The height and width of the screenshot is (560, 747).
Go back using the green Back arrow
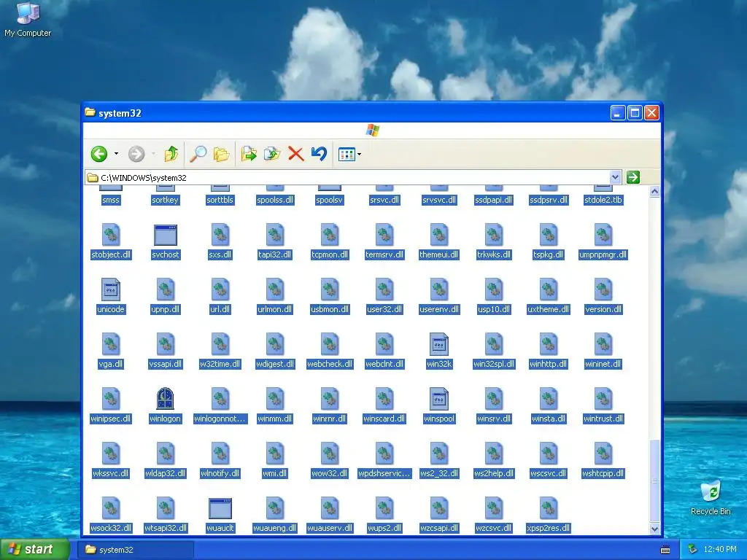pyautogui.click(x=99, y=154)
